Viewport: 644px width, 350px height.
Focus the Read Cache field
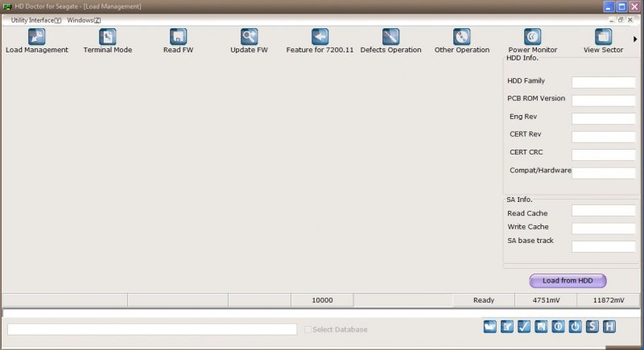(x=603, y=211)
